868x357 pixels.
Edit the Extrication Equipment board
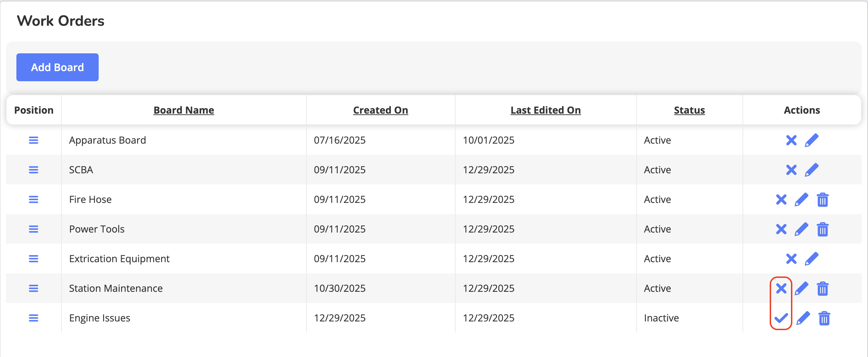812,259
